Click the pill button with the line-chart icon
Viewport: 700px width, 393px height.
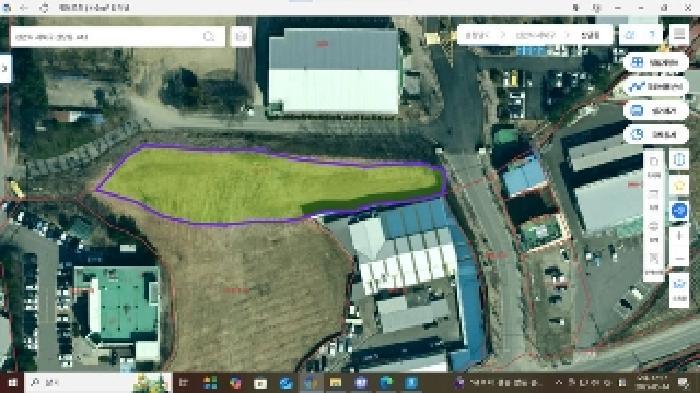[655, 87]
